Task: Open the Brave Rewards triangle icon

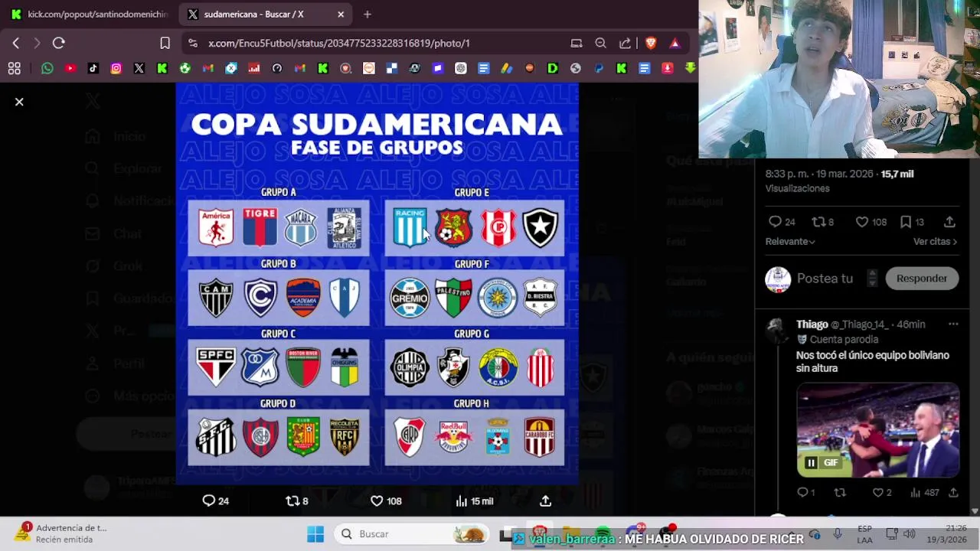Action: 675,44
